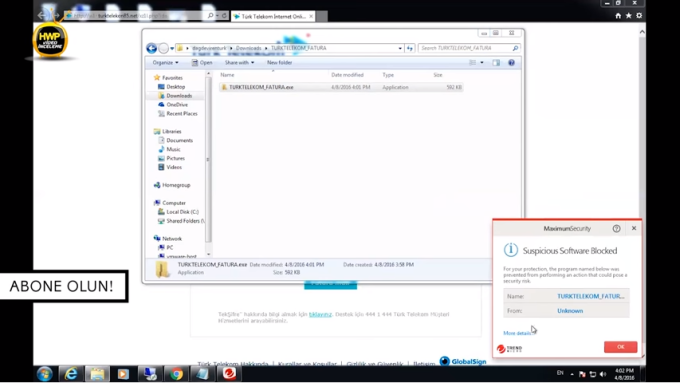Open the network tray icon
The width and height of the screenshot is (680, 383).
pos(592,374)
